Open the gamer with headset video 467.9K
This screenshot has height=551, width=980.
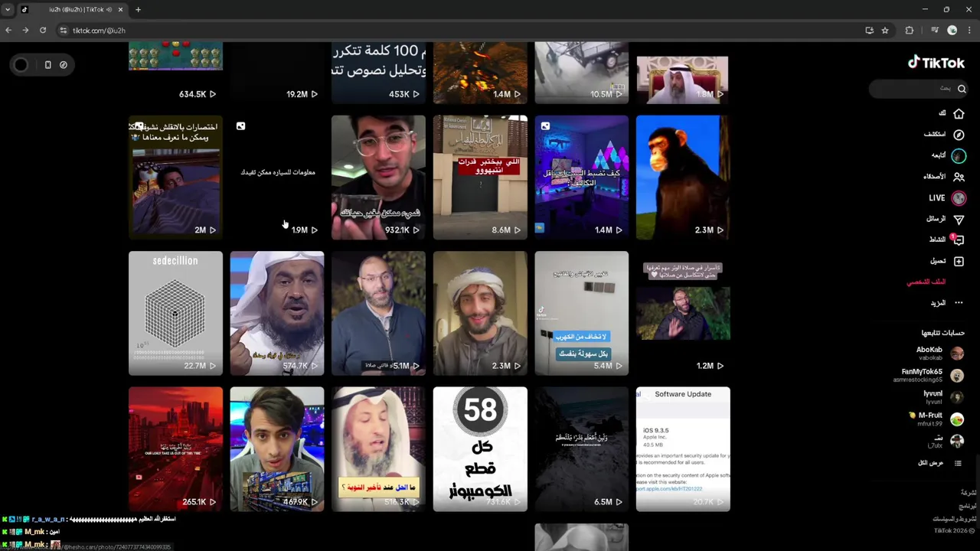(277, 449)
